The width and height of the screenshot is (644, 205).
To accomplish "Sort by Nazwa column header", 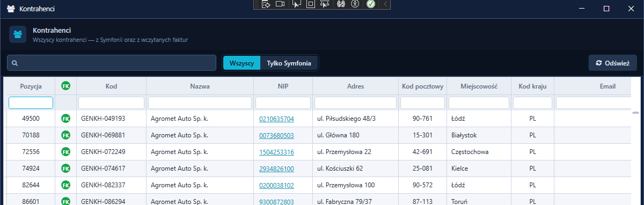I will [200, 86].
